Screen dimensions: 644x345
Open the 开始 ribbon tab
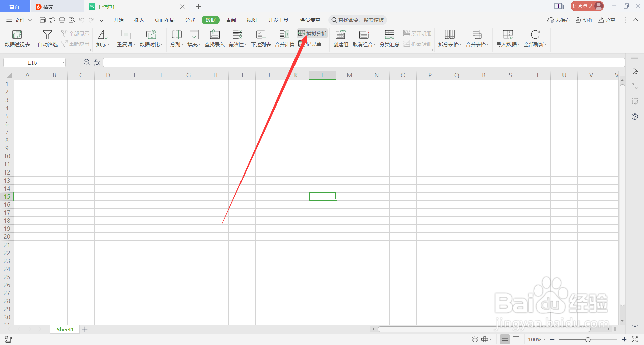118,20
